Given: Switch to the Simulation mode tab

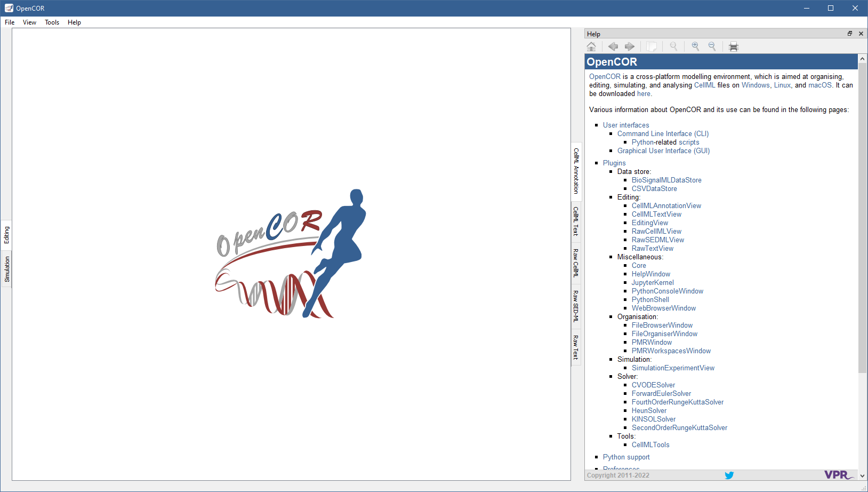Looking at the screenshot, I should [x=7, y=269].
